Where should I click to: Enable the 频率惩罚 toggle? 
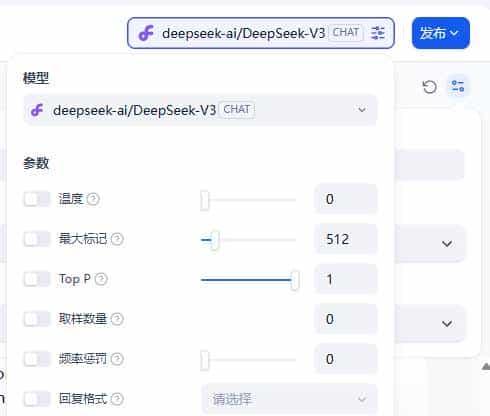37,359
